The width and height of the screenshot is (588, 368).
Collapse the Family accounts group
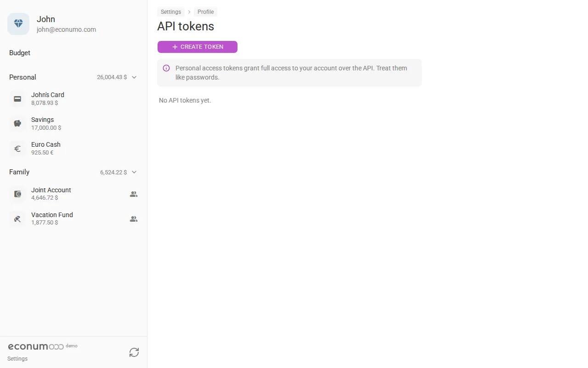[x=134, y=172]
